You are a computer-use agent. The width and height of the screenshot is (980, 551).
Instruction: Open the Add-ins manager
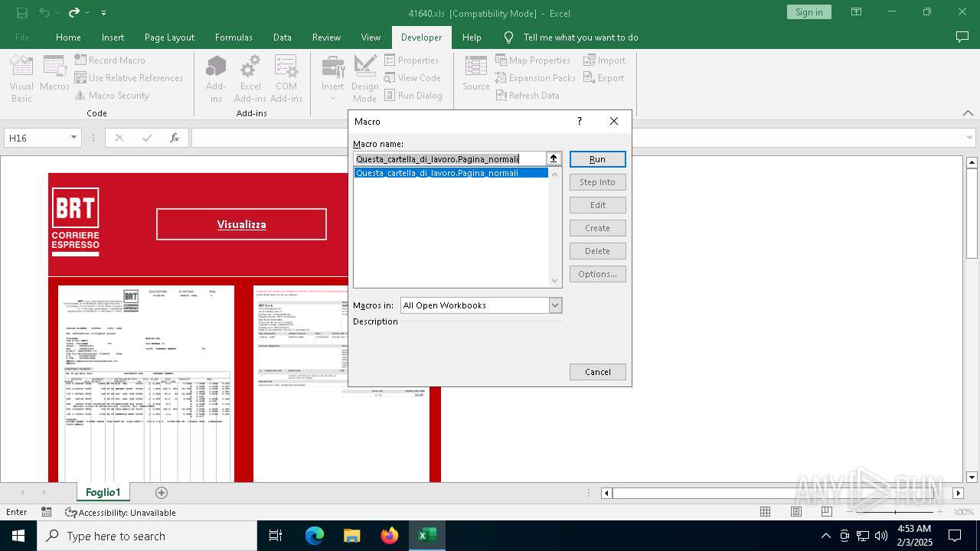pyautogui.click(x=216, y=79)
